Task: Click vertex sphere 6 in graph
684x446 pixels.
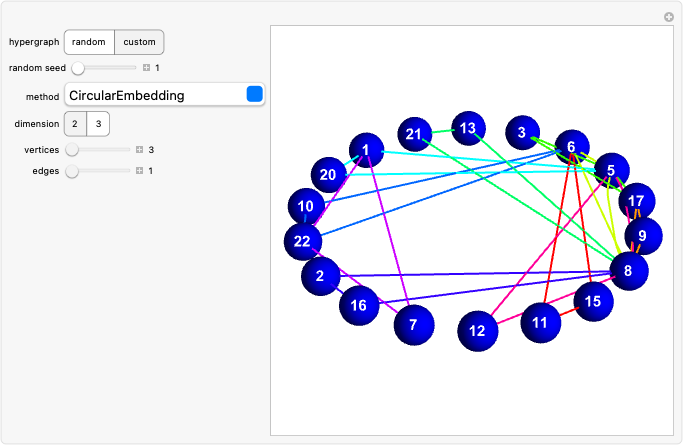Action: (x=571, y=147)
